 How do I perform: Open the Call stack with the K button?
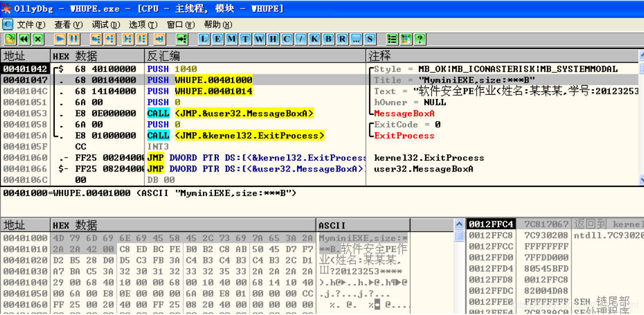click(x=314, y=39)
